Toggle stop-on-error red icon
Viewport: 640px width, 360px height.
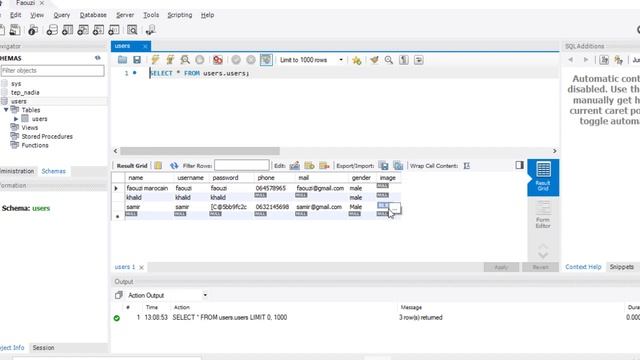tap(218, 60)
